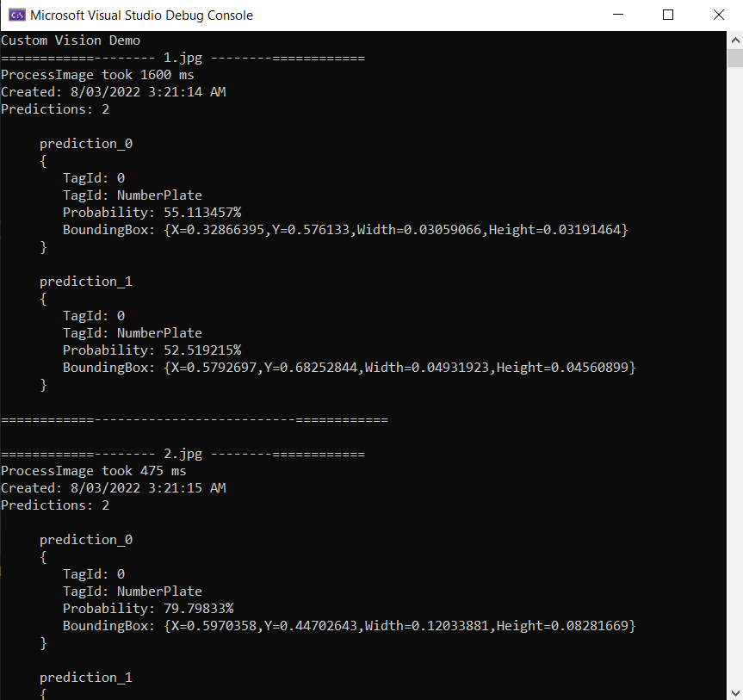
Task: Click the '1.jpg' header line
Action: [183, 58]
